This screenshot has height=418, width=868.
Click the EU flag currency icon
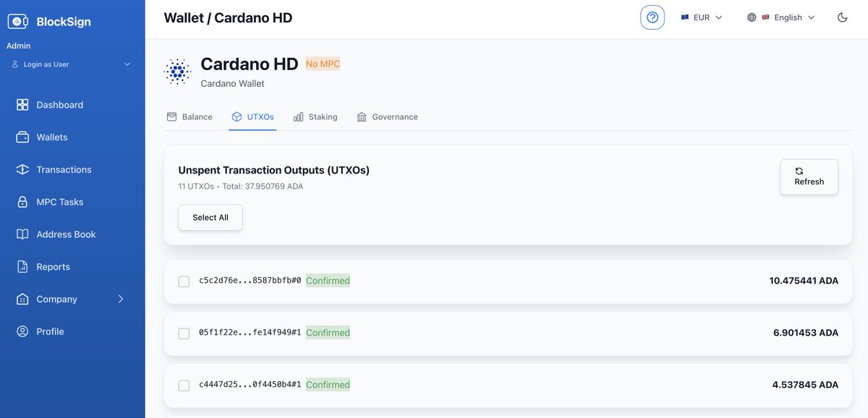tap(684, 17)
